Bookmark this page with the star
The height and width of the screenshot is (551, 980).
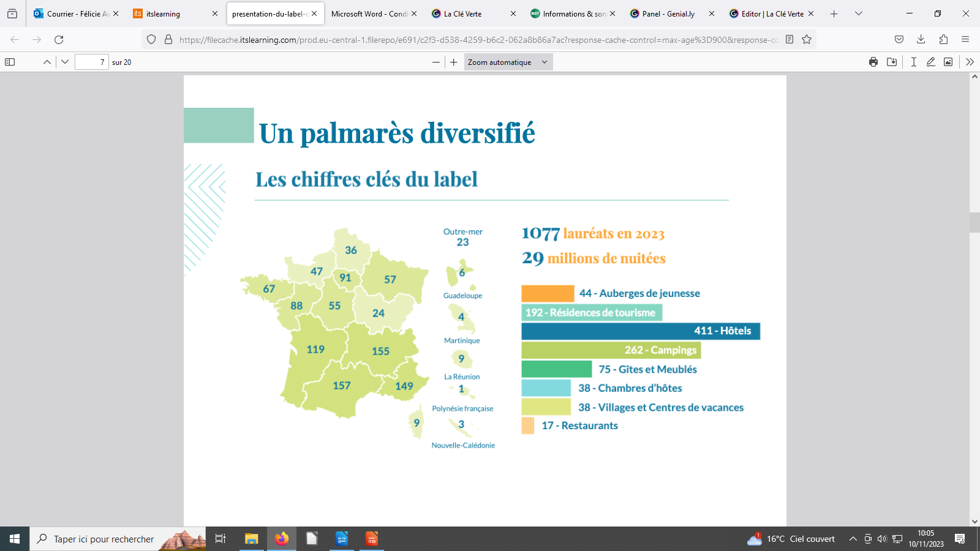click(807, 39)
